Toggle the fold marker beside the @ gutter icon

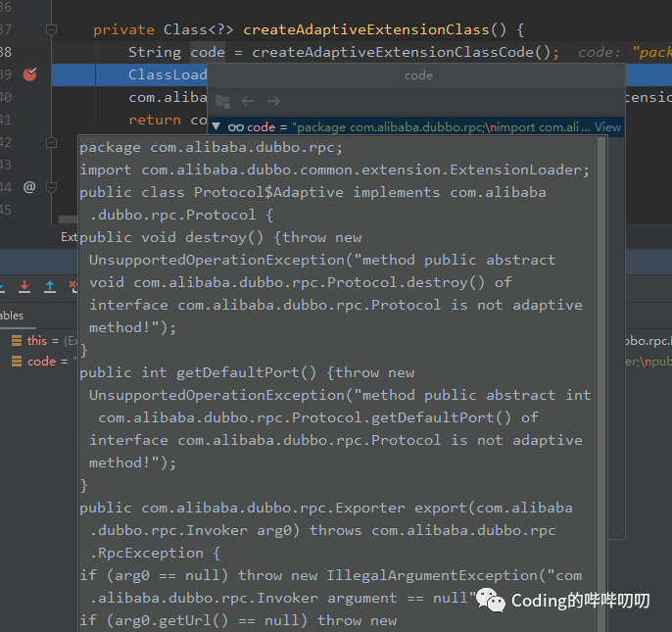coord(51,187)
